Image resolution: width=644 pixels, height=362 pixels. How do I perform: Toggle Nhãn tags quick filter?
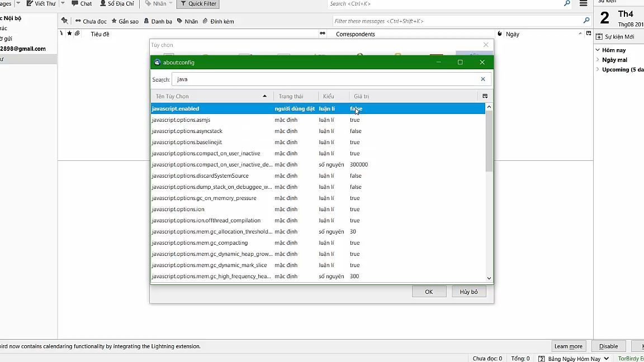coord(187,21)
